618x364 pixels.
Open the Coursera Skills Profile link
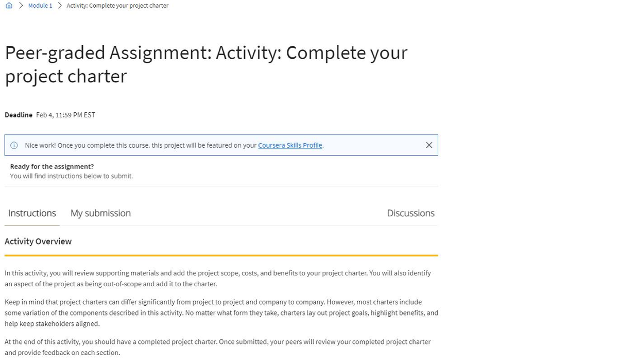coord(290,145)
